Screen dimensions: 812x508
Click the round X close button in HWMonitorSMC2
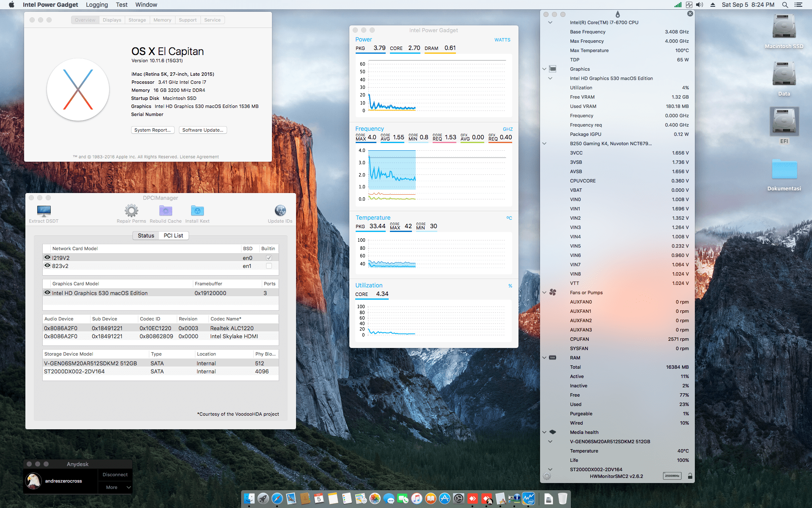(x=690, y=14)
